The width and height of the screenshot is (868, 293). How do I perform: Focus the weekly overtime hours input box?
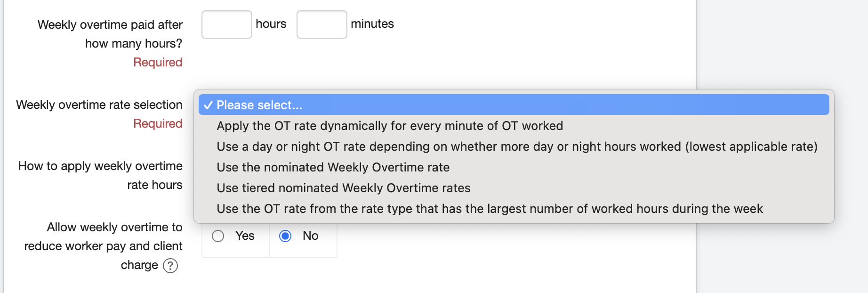coord(227,24)
